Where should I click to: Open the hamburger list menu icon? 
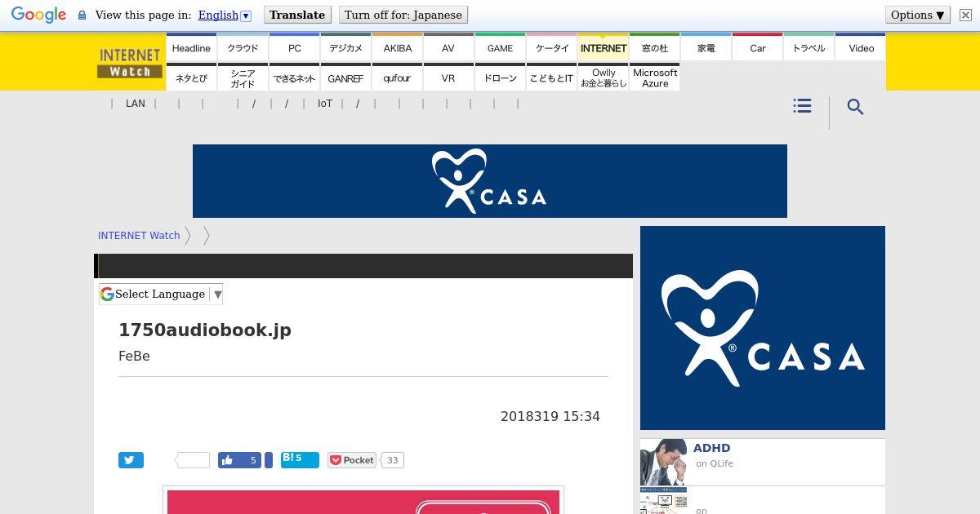click(x=802, y=106)
